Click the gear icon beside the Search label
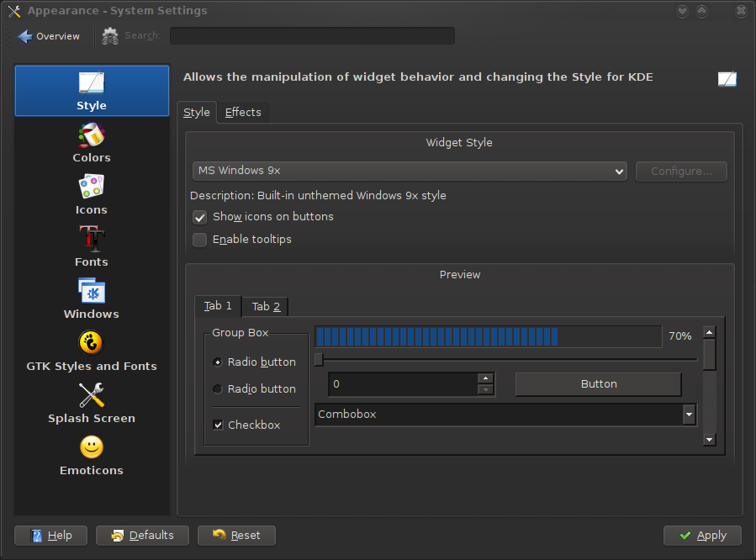The height and width of the screenshot is (560, 756). (x=110, y=35)
